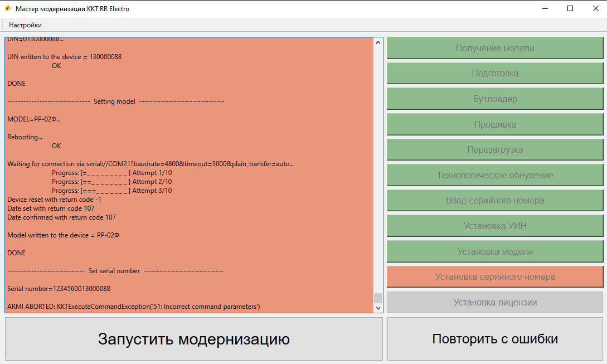This screenshot has height=364, width=607.
Task: Click the Установка лицензии button
Action: [495, 302]
